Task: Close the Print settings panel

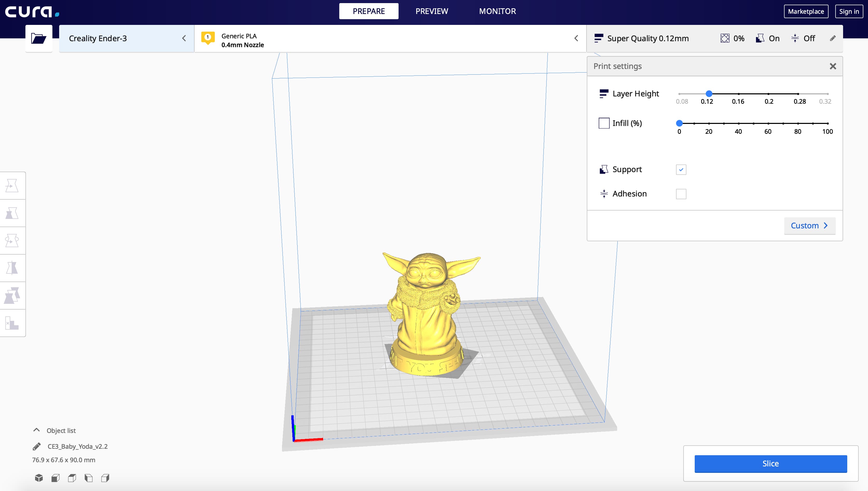Action: [832, 66]
